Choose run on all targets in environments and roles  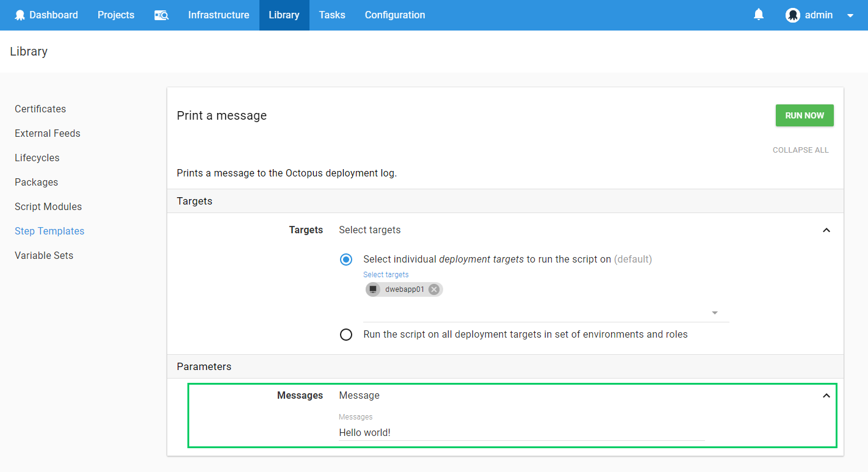[x=346, y=335]
